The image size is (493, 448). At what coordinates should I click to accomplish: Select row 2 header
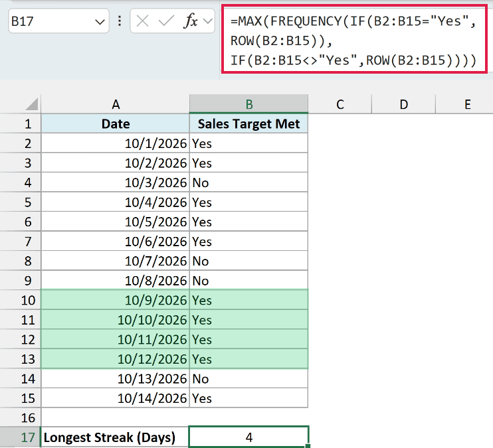click(x=21, y=143)
